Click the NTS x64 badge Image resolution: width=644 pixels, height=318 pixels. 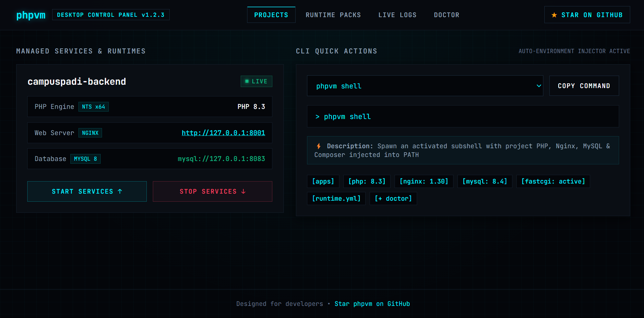94,107
